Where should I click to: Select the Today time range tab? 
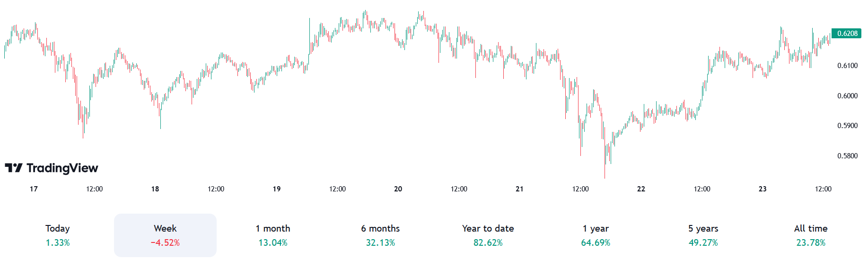point(58,235)
